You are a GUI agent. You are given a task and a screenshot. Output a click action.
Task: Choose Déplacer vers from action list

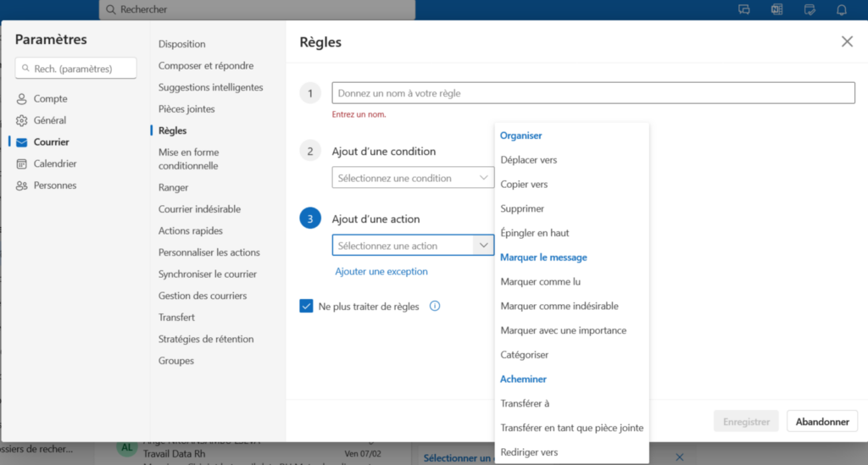529,160
